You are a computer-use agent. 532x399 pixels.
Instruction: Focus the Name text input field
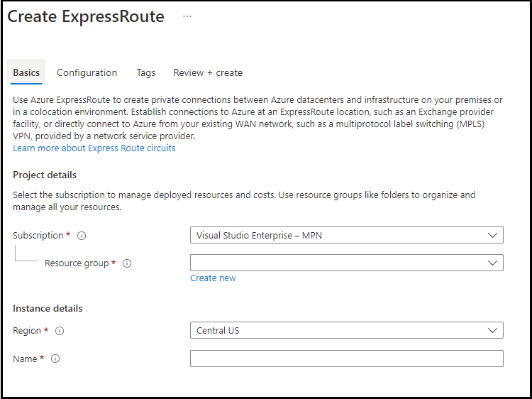point(346,359)
